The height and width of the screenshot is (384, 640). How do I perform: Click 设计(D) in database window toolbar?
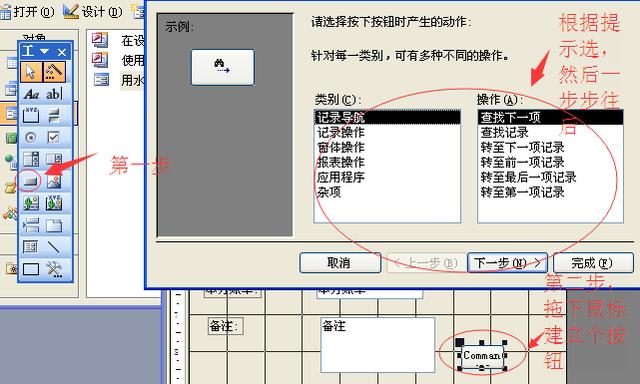93,11
